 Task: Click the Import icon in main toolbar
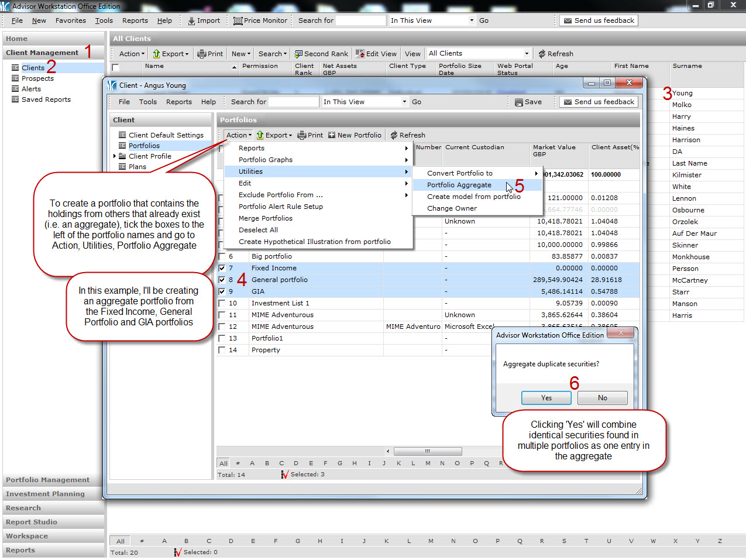(x=191, y=21)
